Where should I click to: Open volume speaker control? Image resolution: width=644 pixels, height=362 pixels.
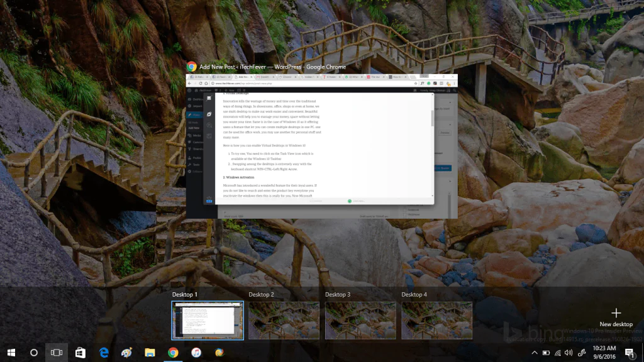point(569,353)
